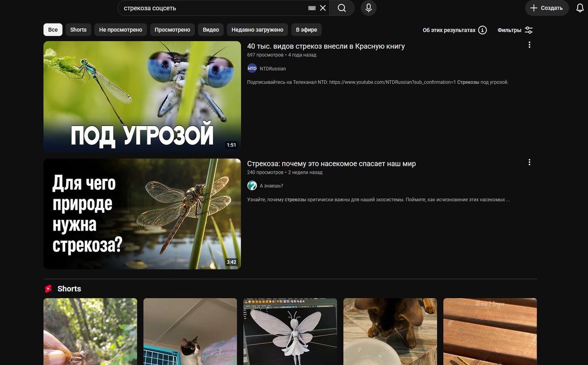
Task: Open the Фильтры sliders icon
Action: [529, 30]
